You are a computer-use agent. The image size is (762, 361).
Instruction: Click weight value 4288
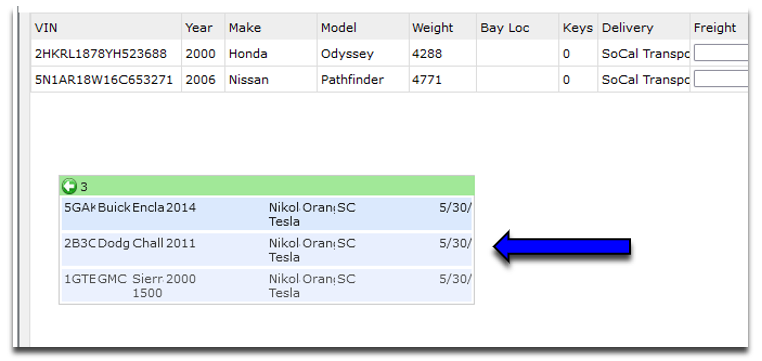[x=427, y=53]
